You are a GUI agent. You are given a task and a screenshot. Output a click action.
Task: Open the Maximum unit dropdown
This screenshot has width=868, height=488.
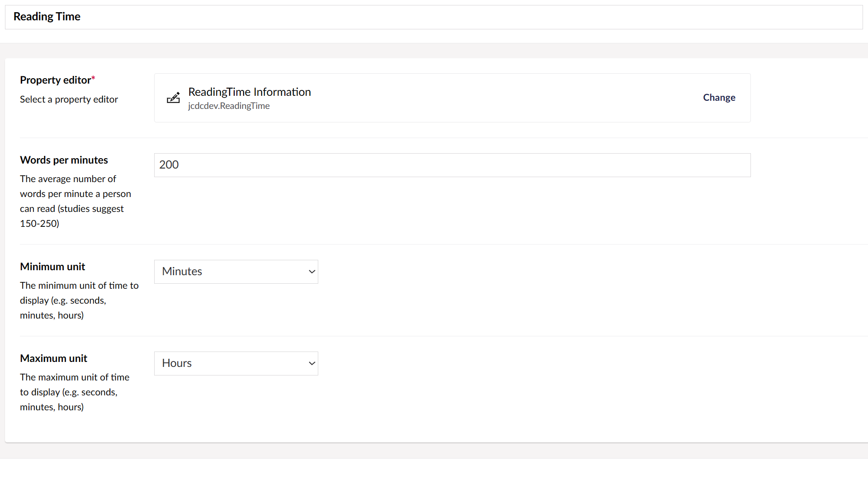(x=236, y=363)
